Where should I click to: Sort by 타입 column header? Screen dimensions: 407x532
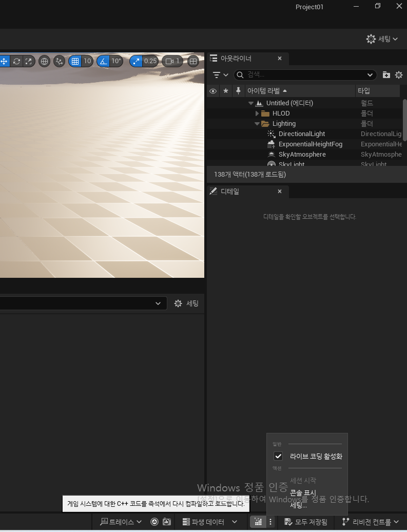[x=378, y=91]
